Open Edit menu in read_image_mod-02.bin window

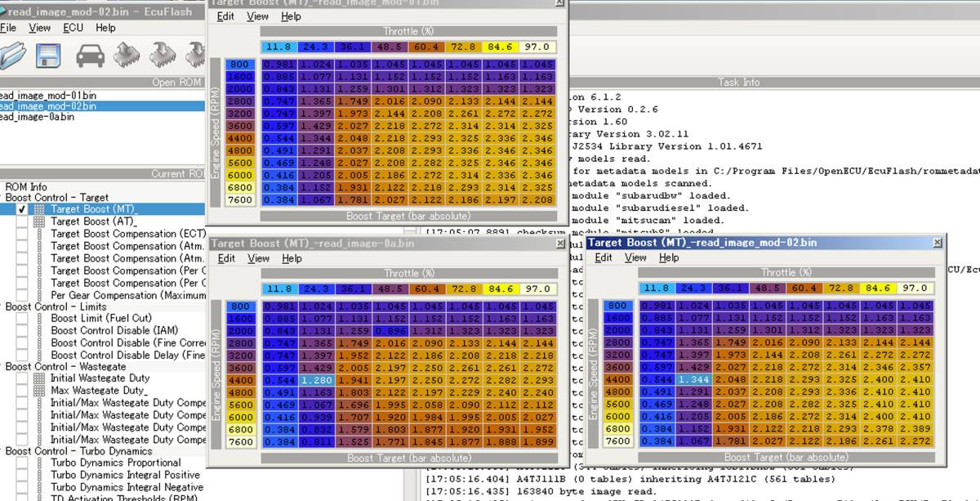[604, 257]
